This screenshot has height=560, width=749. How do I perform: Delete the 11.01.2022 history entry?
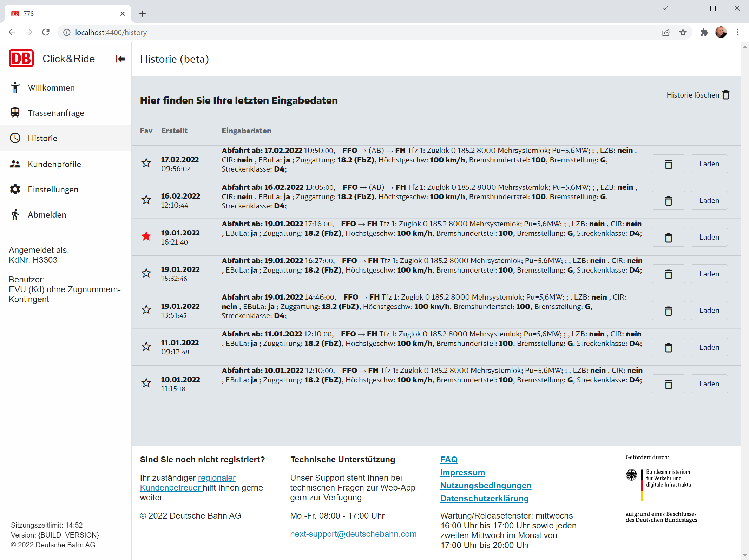point(668,347)
